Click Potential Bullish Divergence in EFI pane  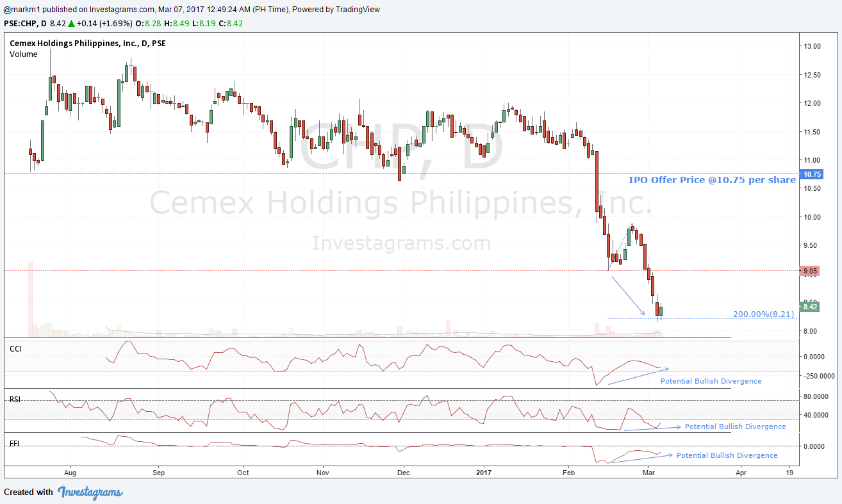point(727,455)
